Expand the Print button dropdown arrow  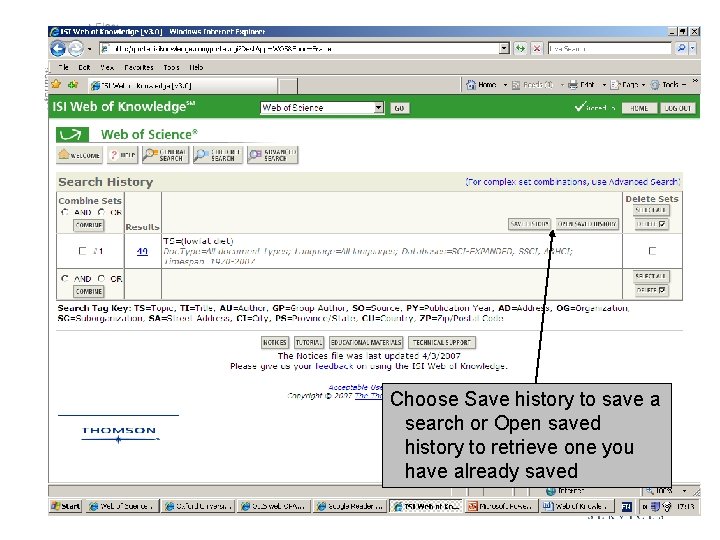[x=604, y=85]
